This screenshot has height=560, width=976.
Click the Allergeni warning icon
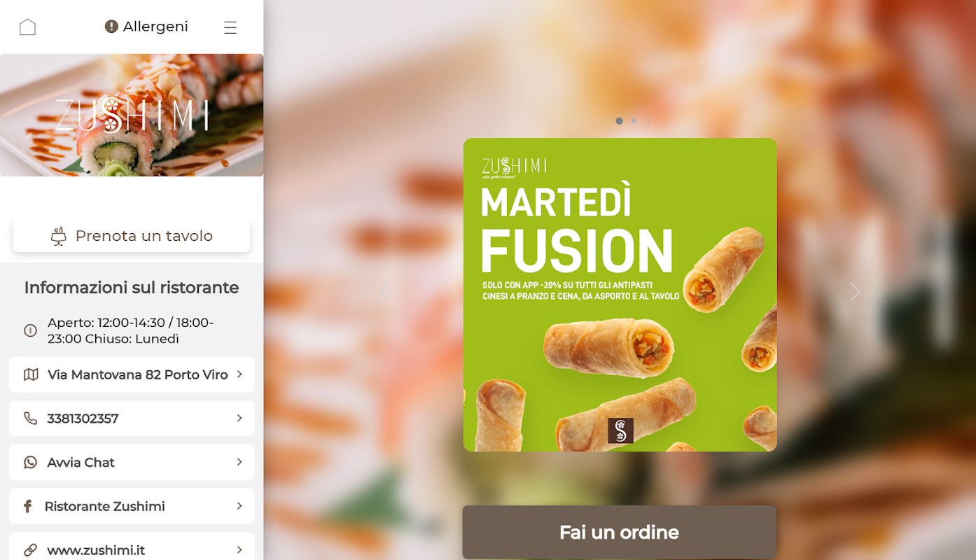(x=111, y=27)
